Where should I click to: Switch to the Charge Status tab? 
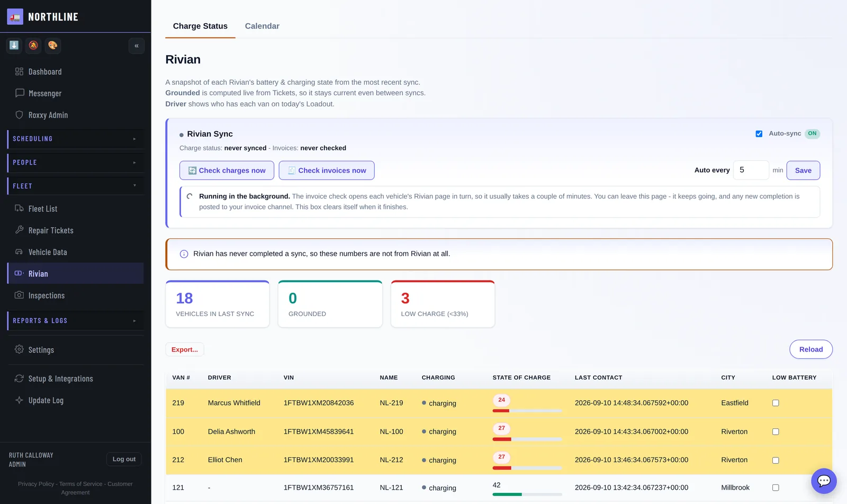pos(200,26)
